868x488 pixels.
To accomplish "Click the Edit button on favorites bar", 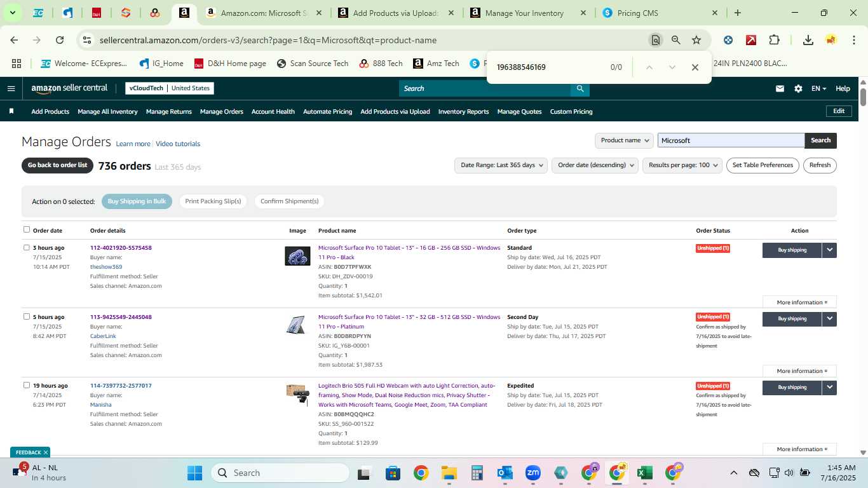I will tap(839, 111).
